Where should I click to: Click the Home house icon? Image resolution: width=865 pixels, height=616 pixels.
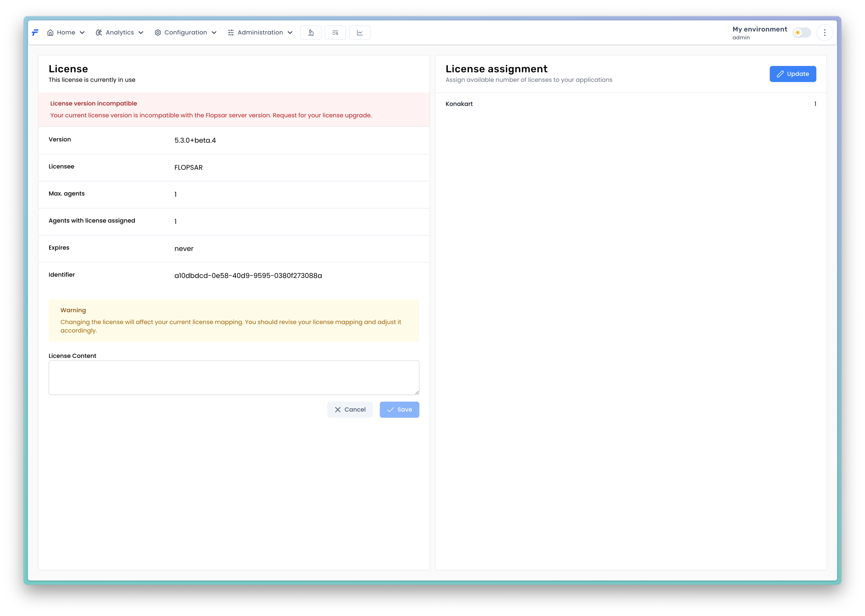pos(50,33)
